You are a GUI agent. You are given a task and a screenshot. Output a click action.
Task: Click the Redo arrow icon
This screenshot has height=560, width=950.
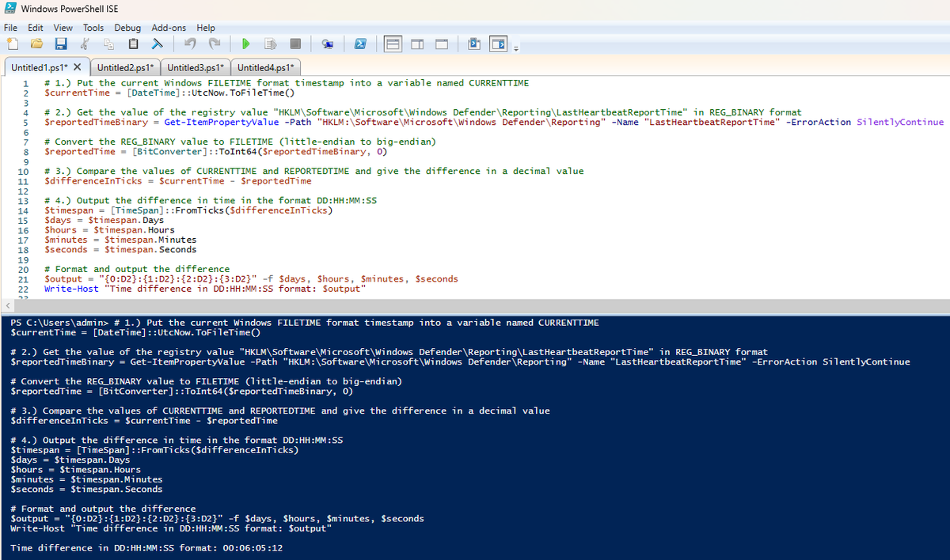tap(216, 44)
